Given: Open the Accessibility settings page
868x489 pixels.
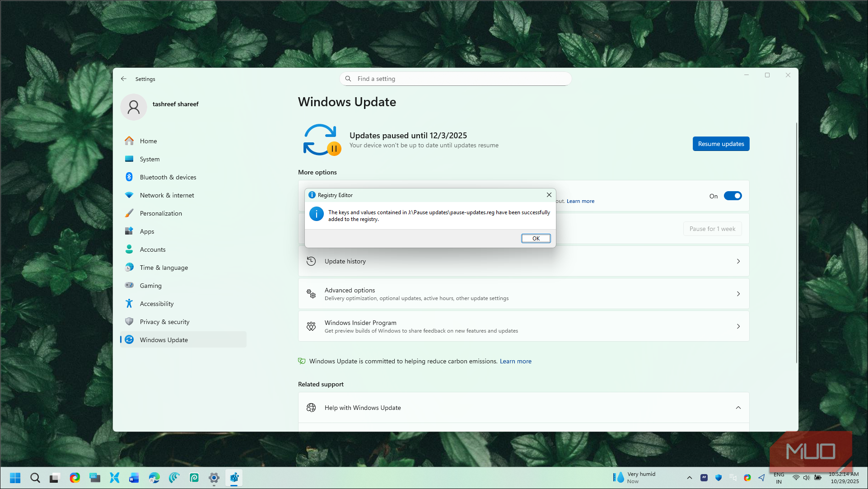Looking at the screenshot, I should pyautogui.click(x=156, y=304).
